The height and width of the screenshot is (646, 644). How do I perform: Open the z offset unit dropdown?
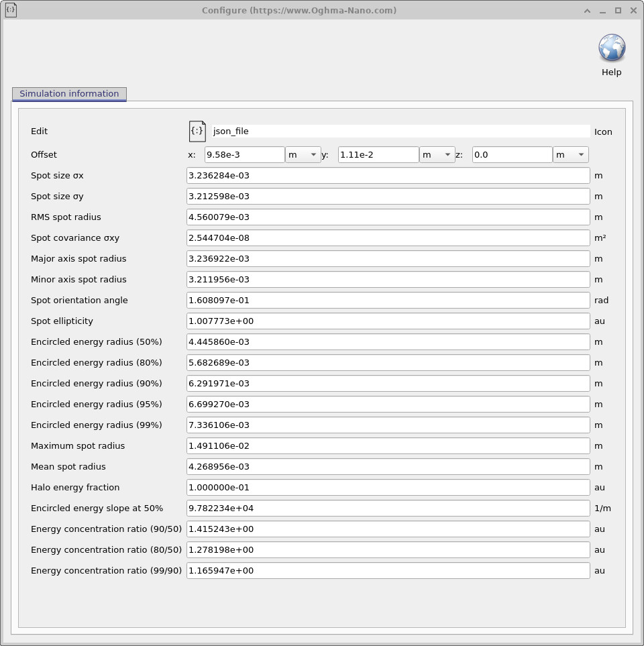570,154
